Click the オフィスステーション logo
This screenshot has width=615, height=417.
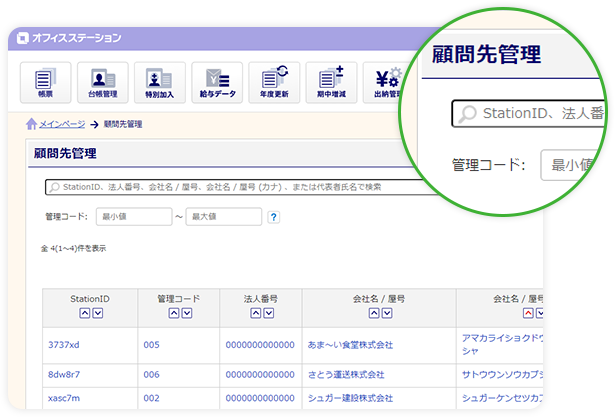(69, 38)
